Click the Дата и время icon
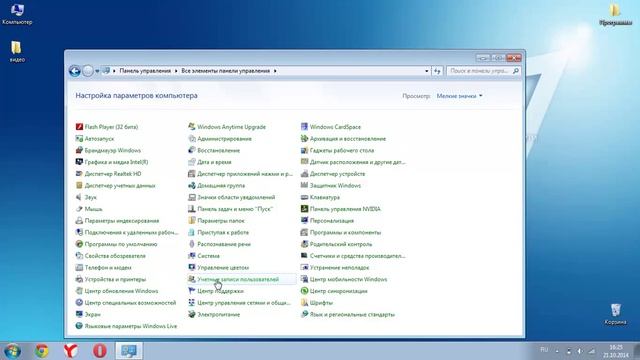640x360 pixels. (191, 162)
